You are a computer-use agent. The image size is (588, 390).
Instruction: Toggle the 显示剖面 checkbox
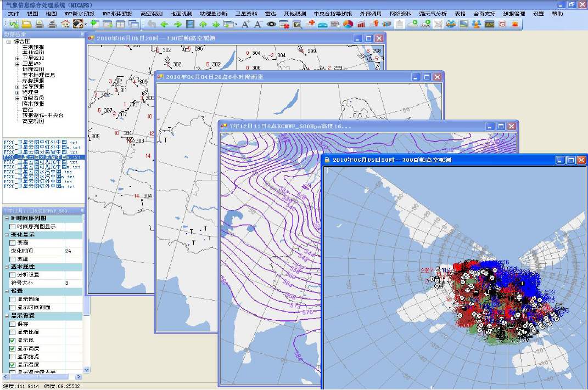[x=13, y=299]
